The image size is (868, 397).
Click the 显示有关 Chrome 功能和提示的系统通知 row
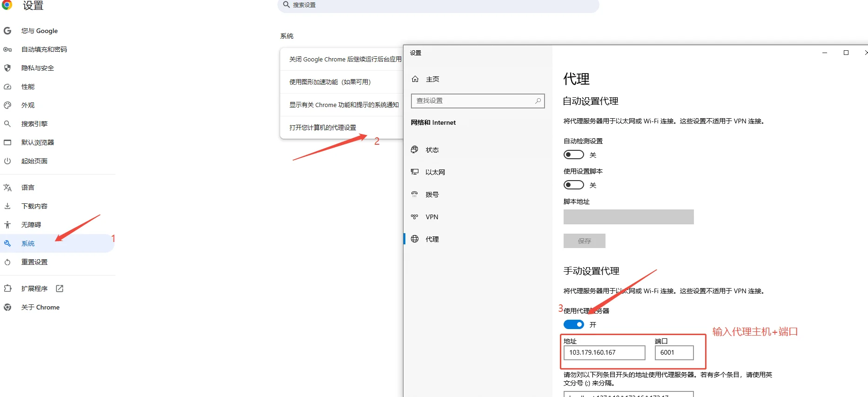342,105
